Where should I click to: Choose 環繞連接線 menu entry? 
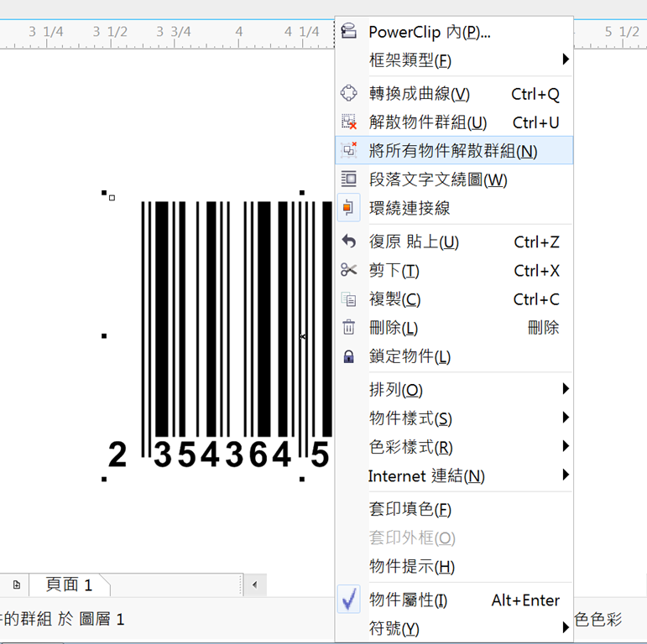pyautogui.click(x=454, y=208)
